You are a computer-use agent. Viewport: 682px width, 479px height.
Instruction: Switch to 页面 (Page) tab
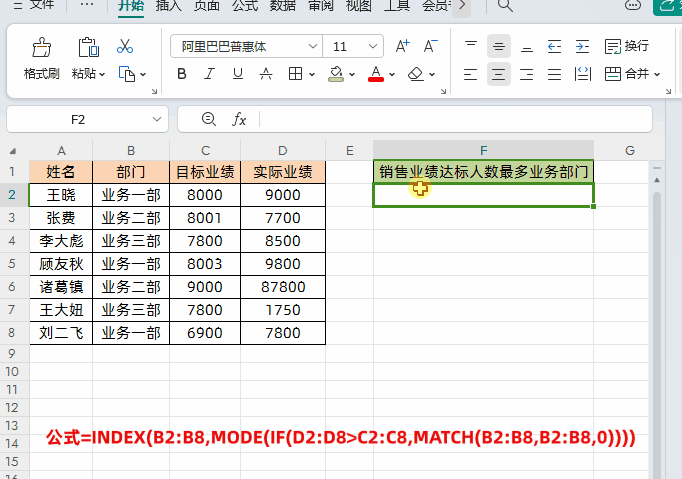tap(207, 6)
